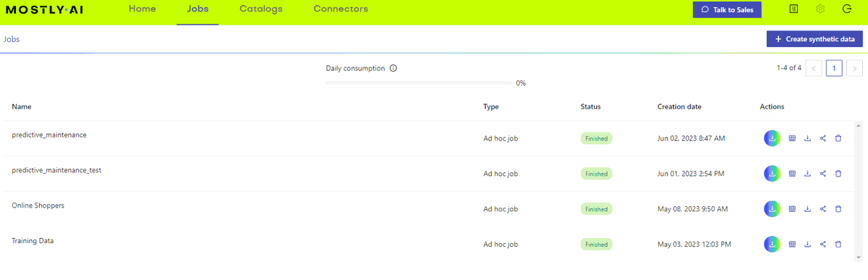The height and width of the screenshot is (280, 868).
Task: Open the predictive_maintenance job name
Action: click(49, 135)
